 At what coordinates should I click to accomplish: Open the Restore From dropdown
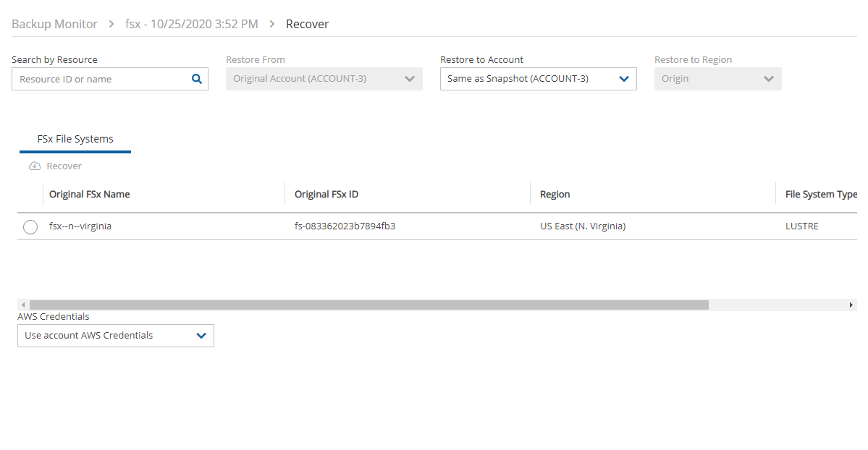(x=324, y=79)
